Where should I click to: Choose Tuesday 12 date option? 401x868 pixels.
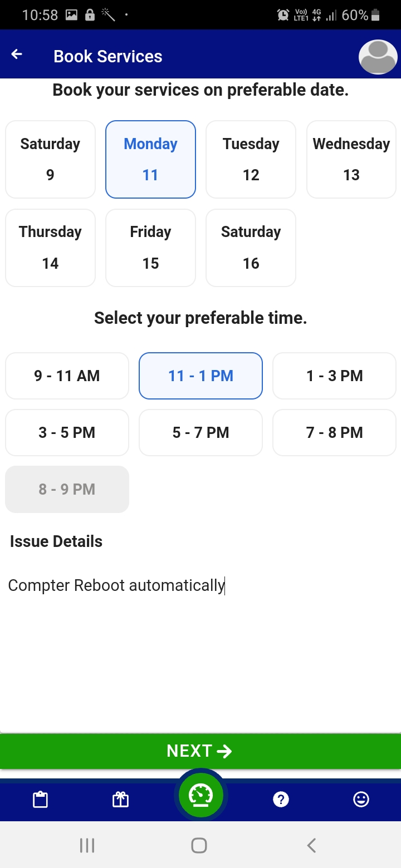251,159
